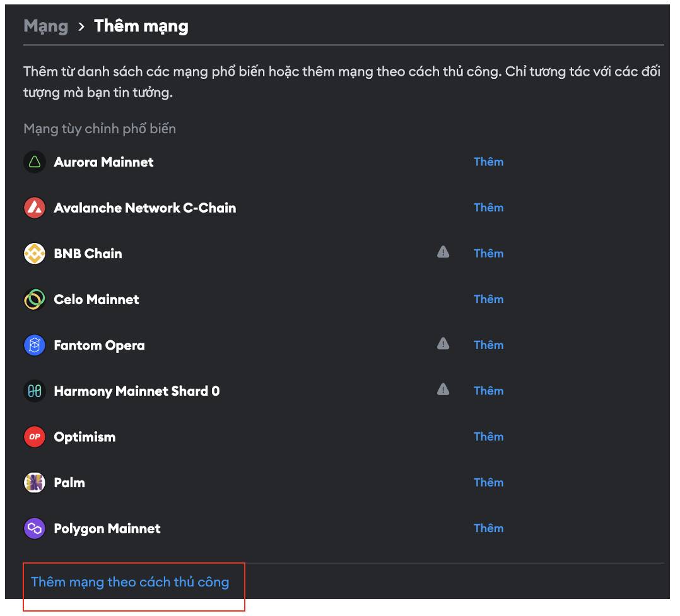Add Optimism network via Thêm
The image size is (680, 616).
click(488, 437)
